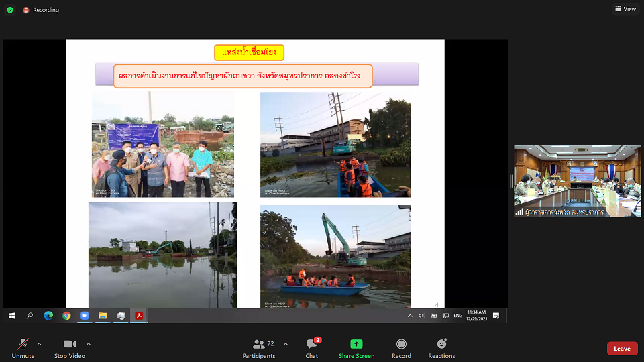This screenshot has width=644, height=362.
Task: Click the battery tray icon
Action: [x=433, y=316]
